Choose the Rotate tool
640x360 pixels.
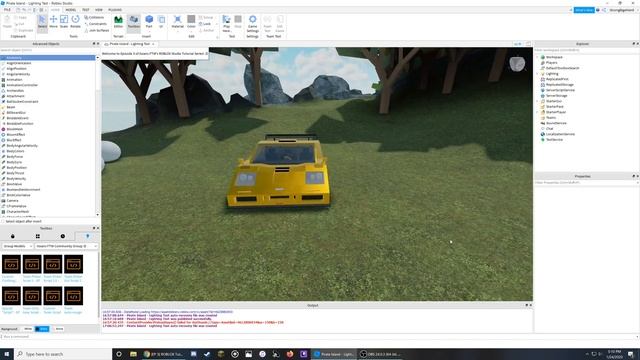coord(76,22)
